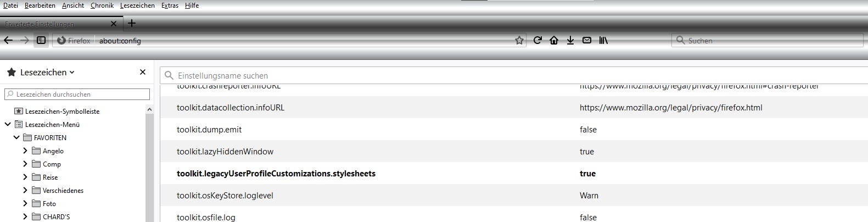Toggle the sidebar panel icon
Image resolution: width=868 pixels, height=222 pixels.
tap(41, 40)
